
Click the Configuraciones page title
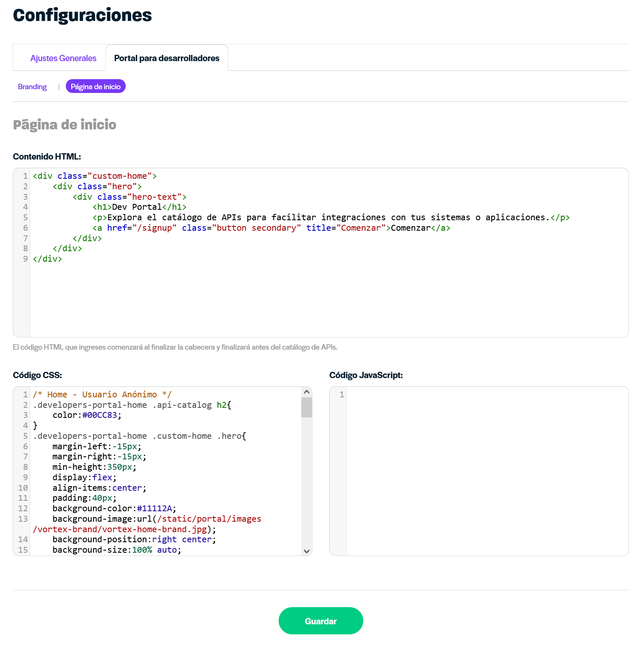coord(83,15)
